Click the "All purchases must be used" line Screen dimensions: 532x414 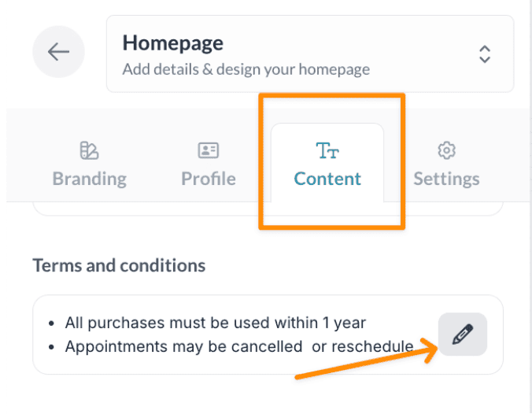(x=216, y=323)
